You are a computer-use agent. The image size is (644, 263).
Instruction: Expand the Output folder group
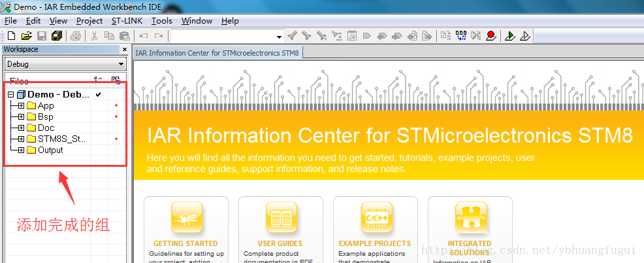click(22, 150)
